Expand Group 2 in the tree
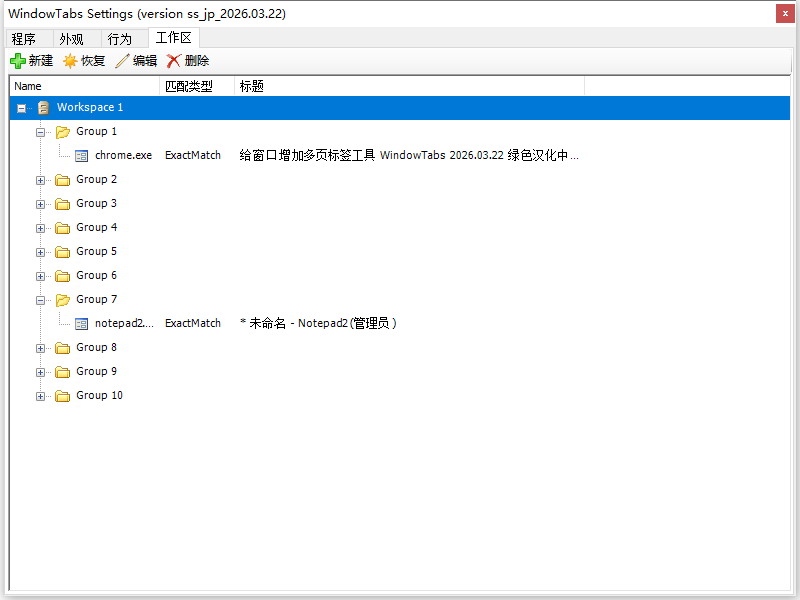Viewport: 800px width, 600px height. (x=40, y=179)
